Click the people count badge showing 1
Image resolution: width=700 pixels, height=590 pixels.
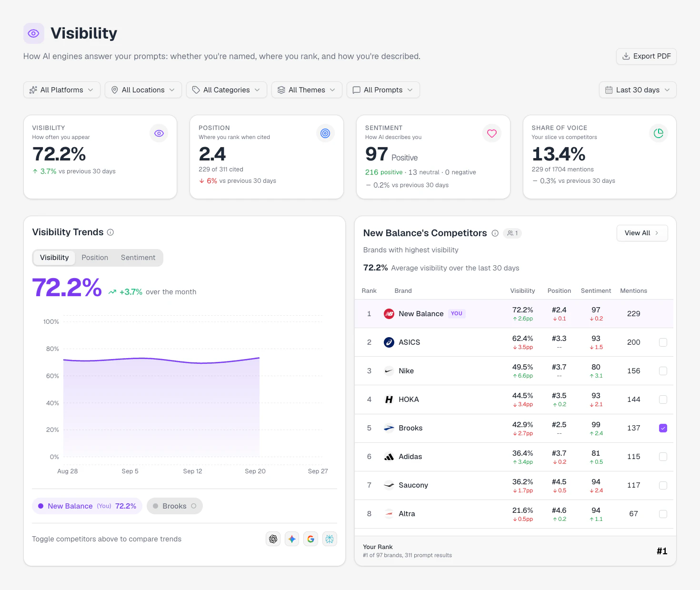coord(512,233)
